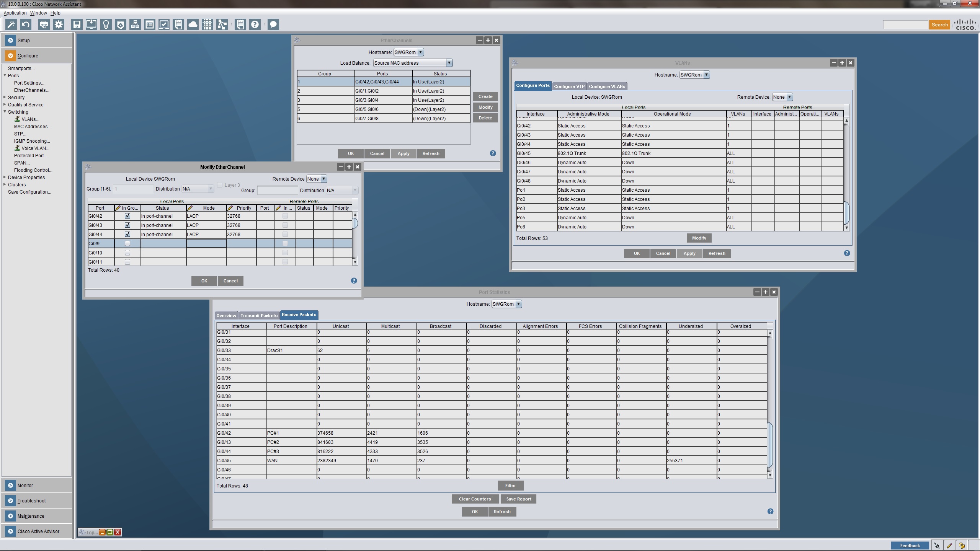Screen dimensions: 980x551
Task: Click the connection plug status bar icon
Action: (x=936, y=546)
